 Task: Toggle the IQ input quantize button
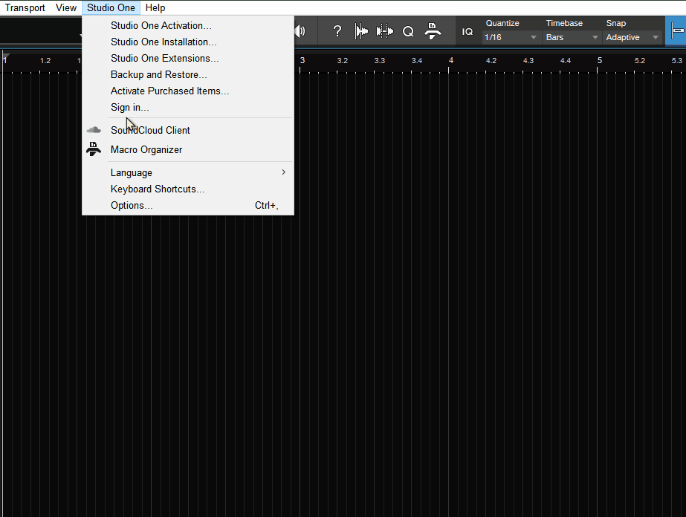(x=467, y=31)
